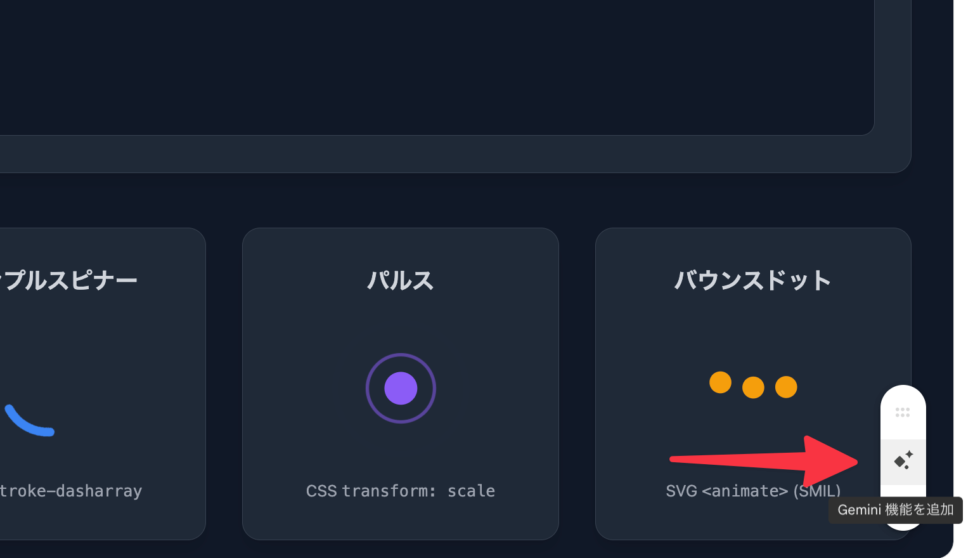Click the spinner card title ending in プルスピナー
This screenshot has height=558, width=980.
tap(68, 280)
